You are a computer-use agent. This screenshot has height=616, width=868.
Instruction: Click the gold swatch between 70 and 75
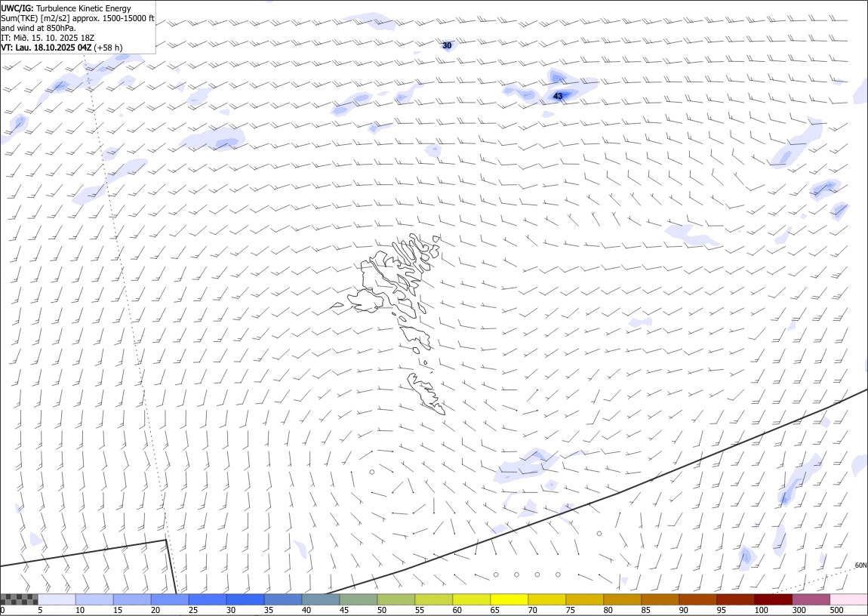pyautogui.click(x=546, y=599)
